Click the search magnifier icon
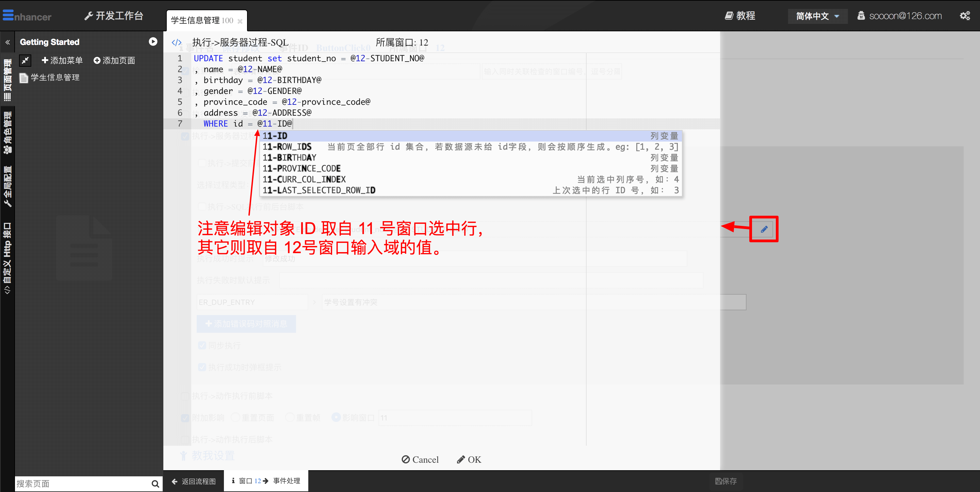This screenshot has width=980, height=492. 155,483
